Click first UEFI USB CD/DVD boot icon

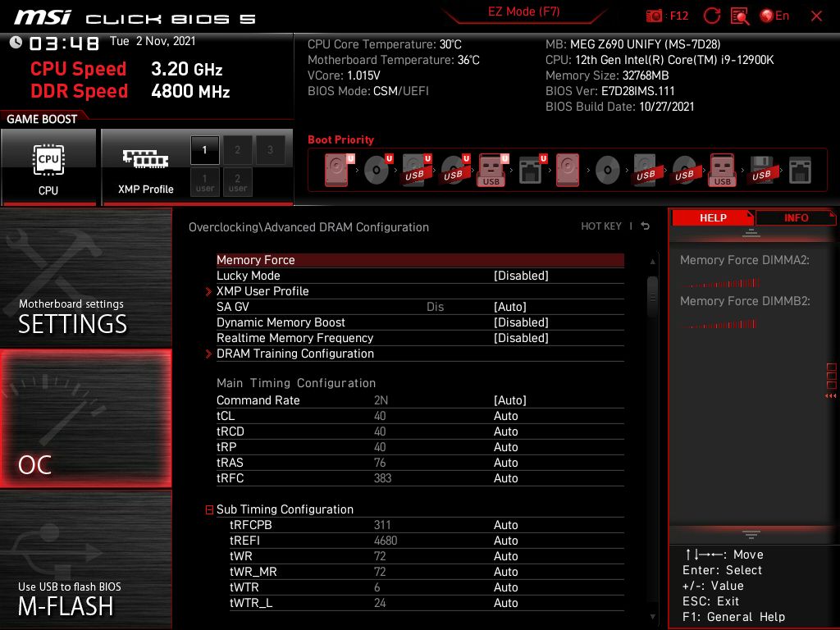(x=454, y=170)
